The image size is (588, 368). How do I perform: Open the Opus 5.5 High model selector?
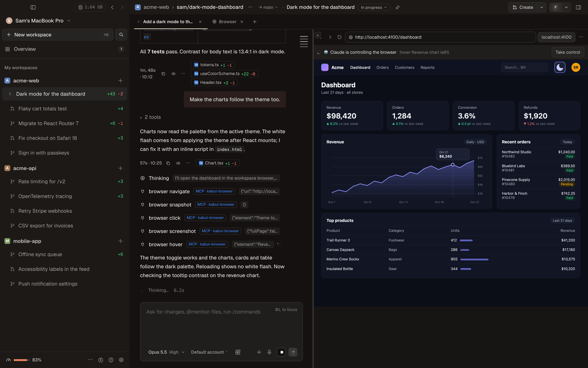click(x=166, y=352)
